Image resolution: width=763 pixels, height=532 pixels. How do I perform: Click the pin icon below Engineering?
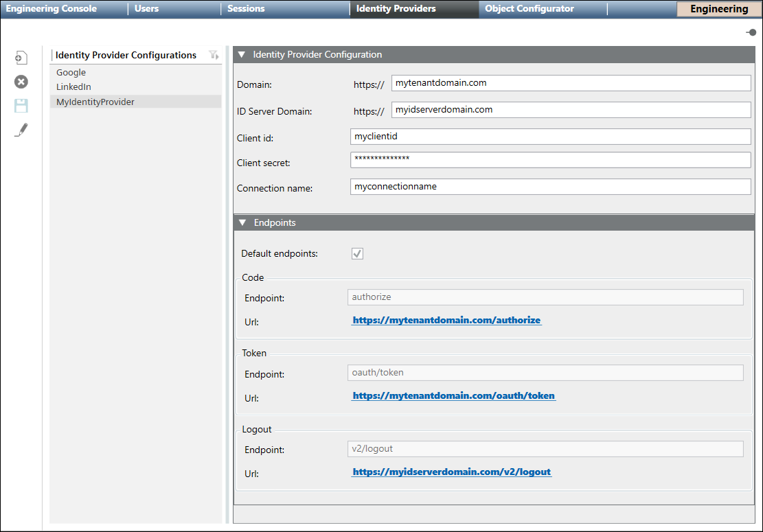[751, 32]
